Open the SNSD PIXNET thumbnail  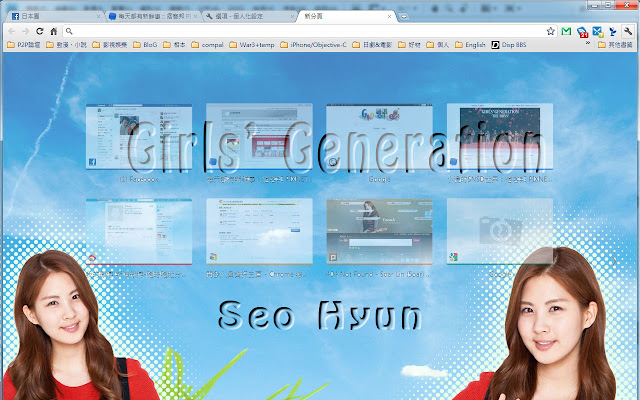500,136
